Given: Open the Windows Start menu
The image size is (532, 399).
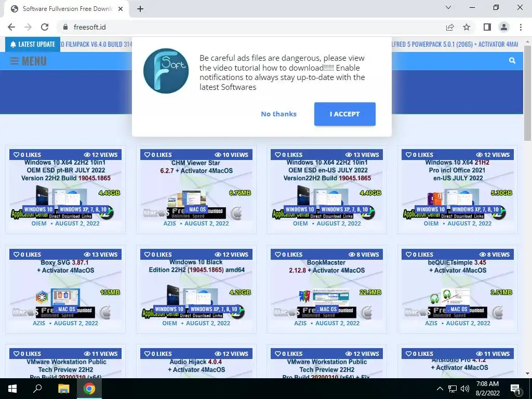Looking at the screenshot, I should (x=12, y=389).
